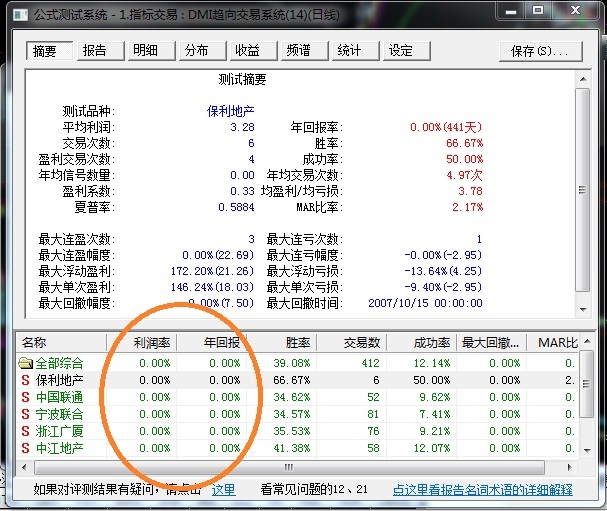Switch to the 摘要 tab
This screenshot has height=511, width=607.
click(49, 51)
